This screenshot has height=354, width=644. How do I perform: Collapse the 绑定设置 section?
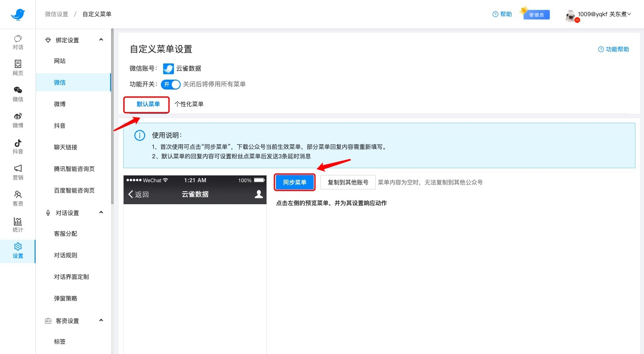[101, 40]
